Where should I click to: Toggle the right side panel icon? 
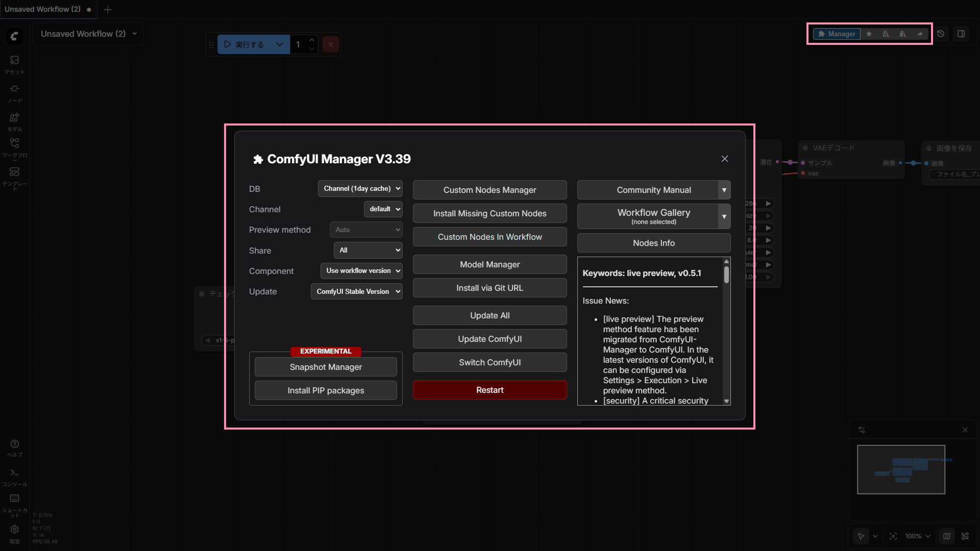point(961,34)
